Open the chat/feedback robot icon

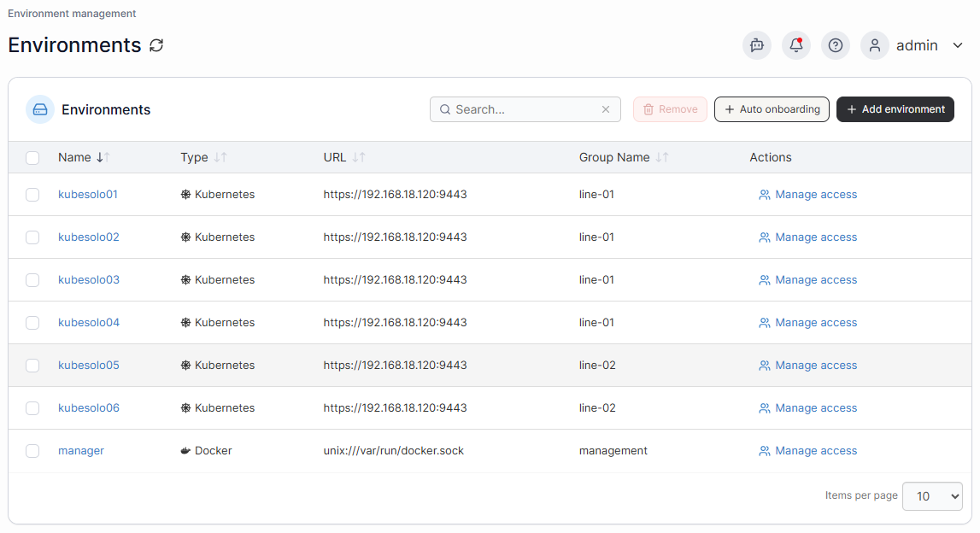point(757,45)
